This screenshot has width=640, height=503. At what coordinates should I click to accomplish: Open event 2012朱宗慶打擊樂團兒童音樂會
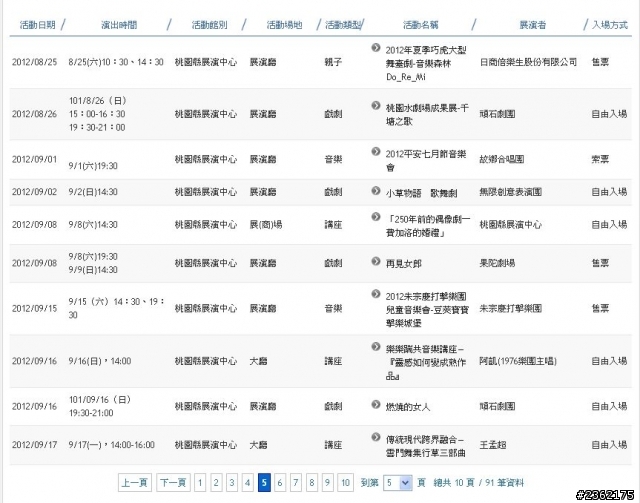click(x=427, y=309)
